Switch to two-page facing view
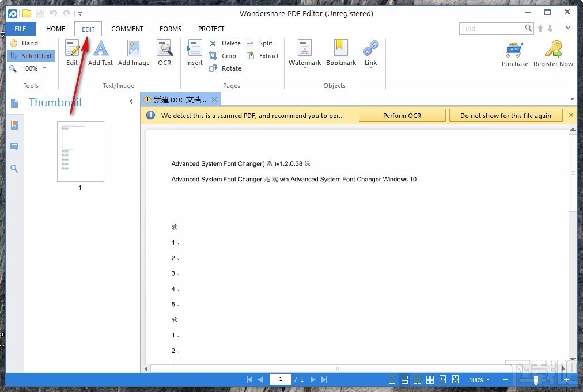 417,380
